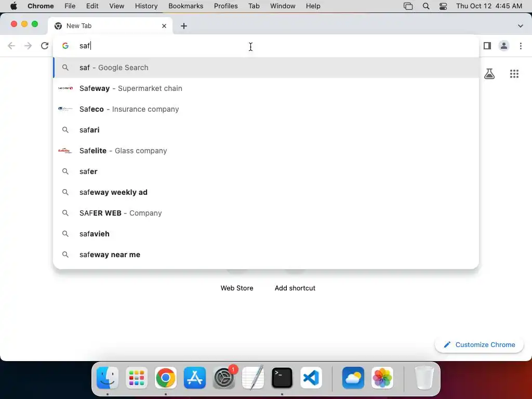
Task: Open the Tab menu
Action: 254,6
